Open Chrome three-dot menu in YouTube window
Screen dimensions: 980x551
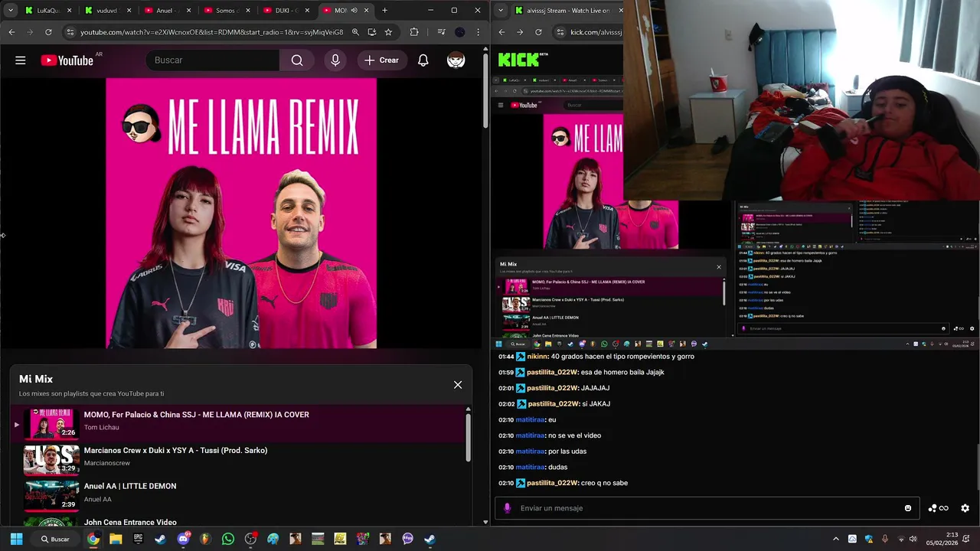click(x=478, y=32)
